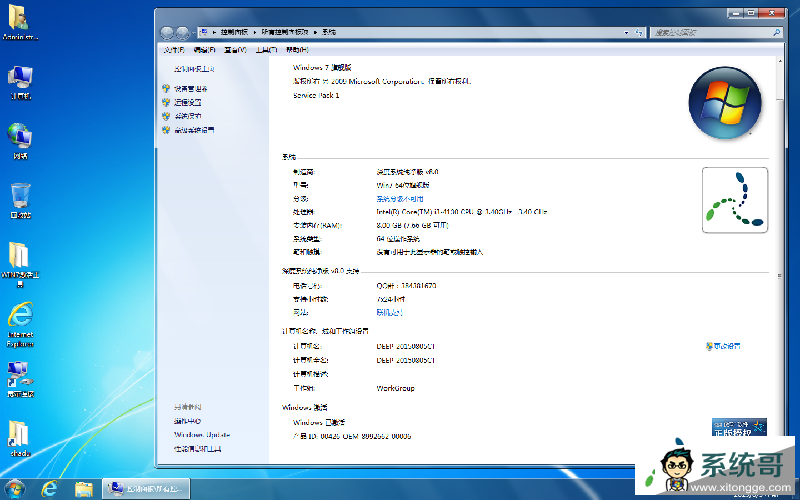Select the "Service Pack 1" text
This screenshot has height=500, width=800.
point(316,95)
